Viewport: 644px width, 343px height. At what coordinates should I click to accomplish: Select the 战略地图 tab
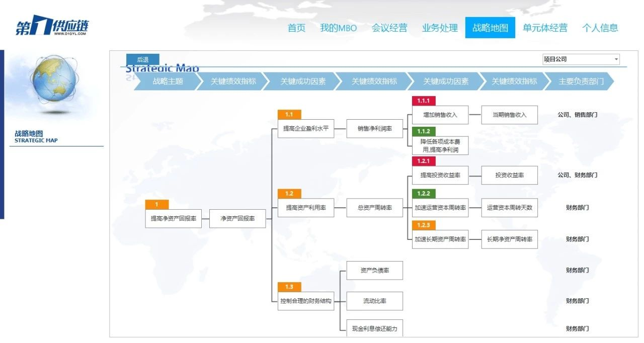pyautogui.click(x=490, y=28)
